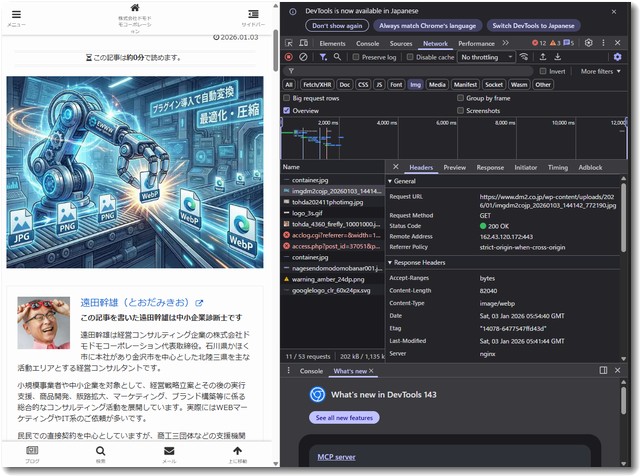Open DevTools settings gear icon
The width and height of the screenshot is (640, 476).
[589, 43]
